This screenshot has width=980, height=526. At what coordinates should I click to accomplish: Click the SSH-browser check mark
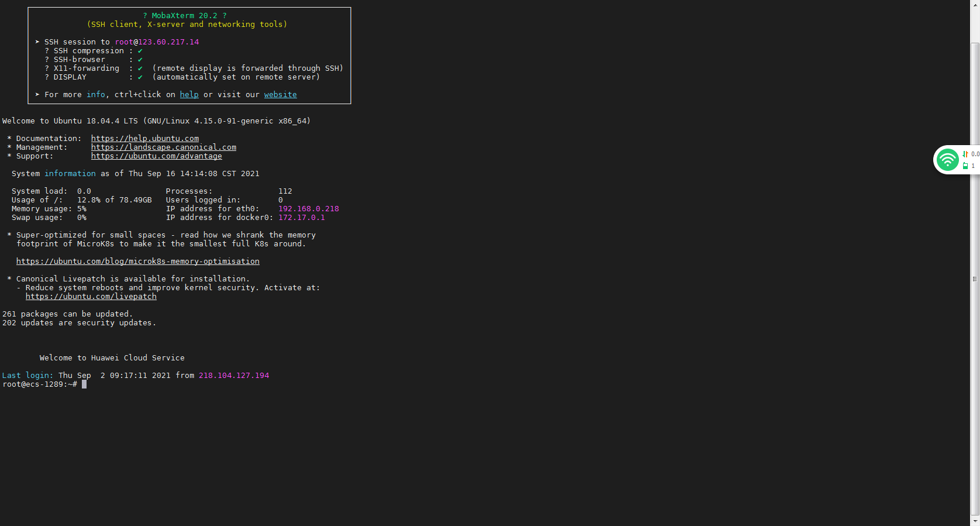click(x=140, y=60)
